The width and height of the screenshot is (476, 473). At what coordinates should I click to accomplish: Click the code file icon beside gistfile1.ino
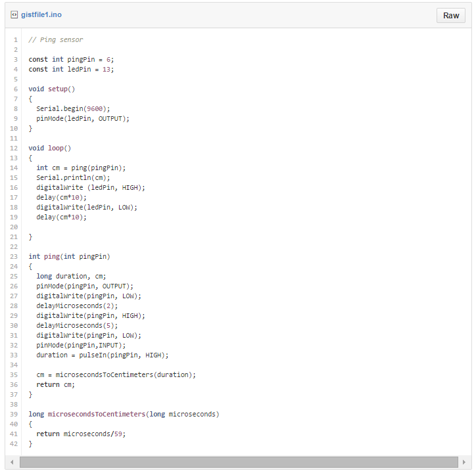pyautogui.click(x=14, y=14)
